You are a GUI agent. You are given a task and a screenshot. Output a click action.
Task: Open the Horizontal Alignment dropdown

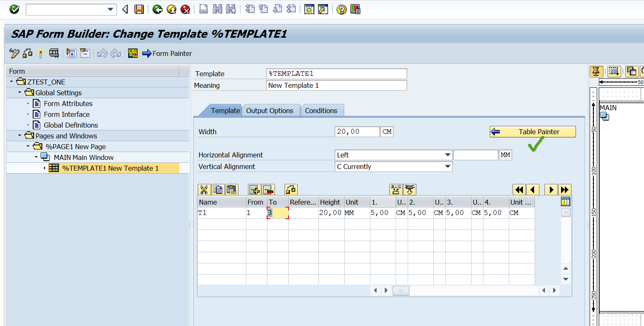coord(448,155)
